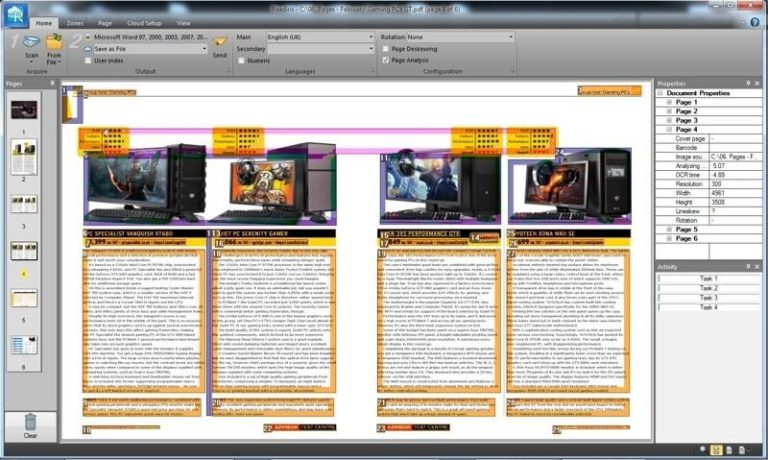Open Languages group dialog launcher
This screenshot has height=460, width=768.
373,72
